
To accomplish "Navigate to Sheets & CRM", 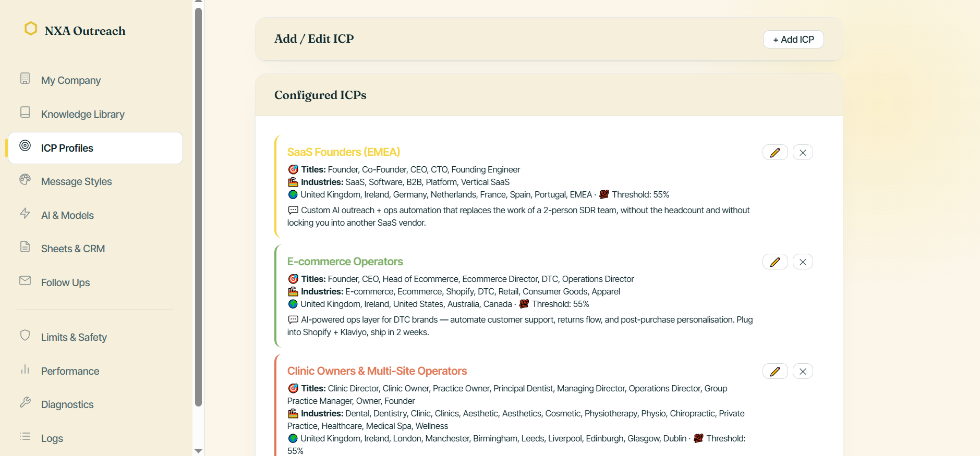I will pyautogui.click(x=95, y=249).
